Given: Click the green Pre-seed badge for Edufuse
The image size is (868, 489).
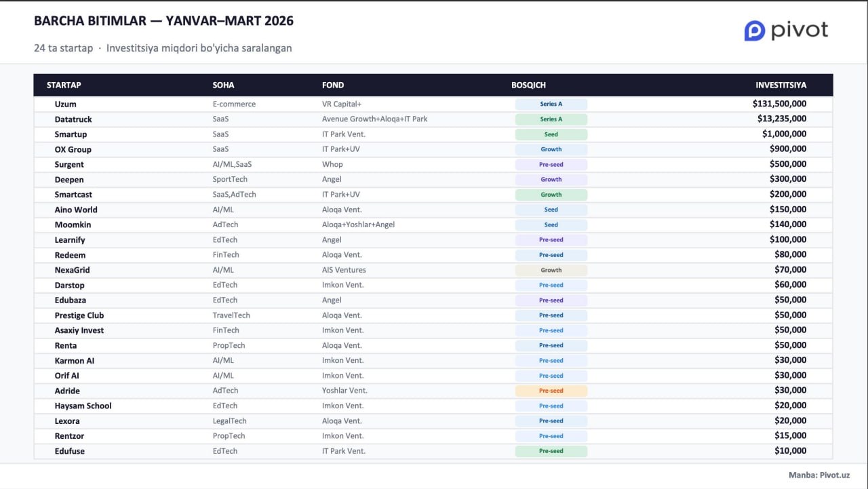Looking at the screenshot, I should 551,451.
